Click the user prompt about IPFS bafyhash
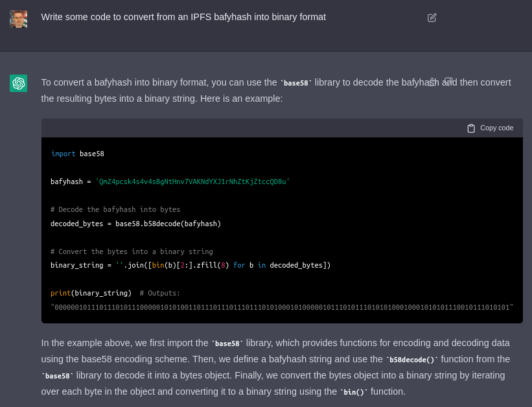 [x=183, y=17]
